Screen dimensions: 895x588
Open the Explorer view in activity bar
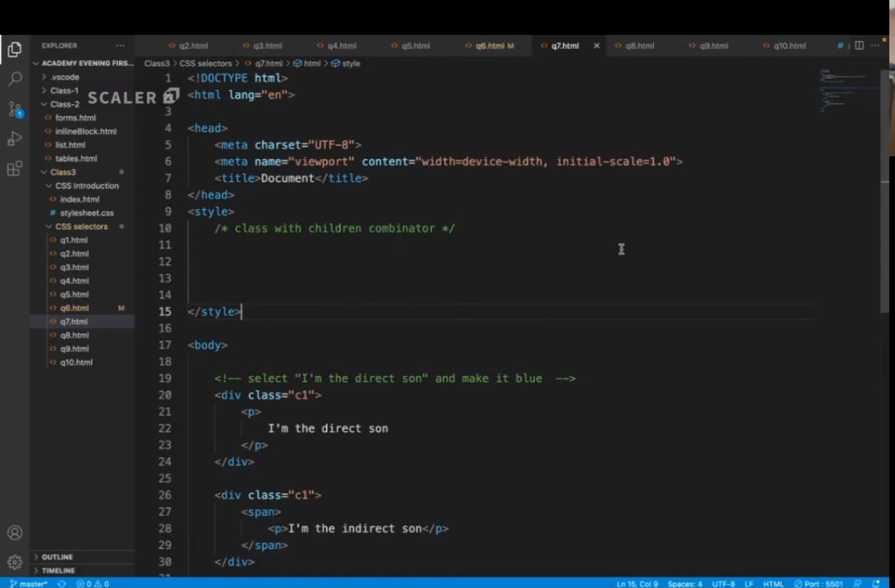tap(15, 50)
